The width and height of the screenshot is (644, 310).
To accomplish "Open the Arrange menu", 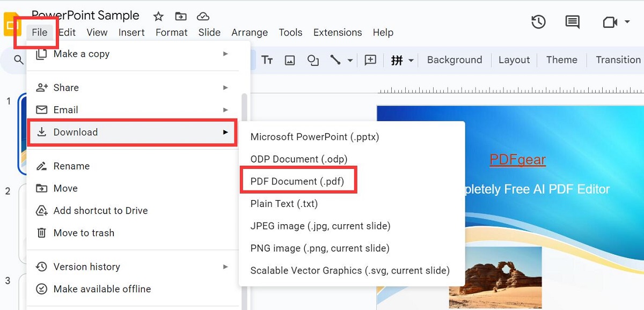I will coord(250,32).
